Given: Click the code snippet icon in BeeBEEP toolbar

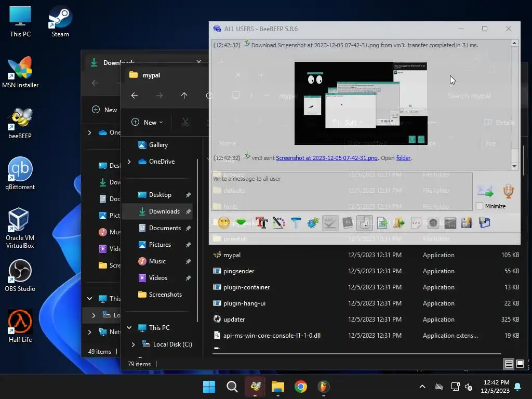Looking at the screenshot, I should pyautogui.click(x=416, y=223).
